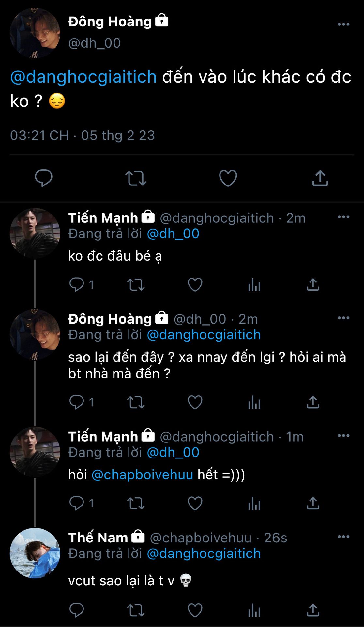Open Tiến Mạnh's profile name in first reply

[x=103, y=218]
